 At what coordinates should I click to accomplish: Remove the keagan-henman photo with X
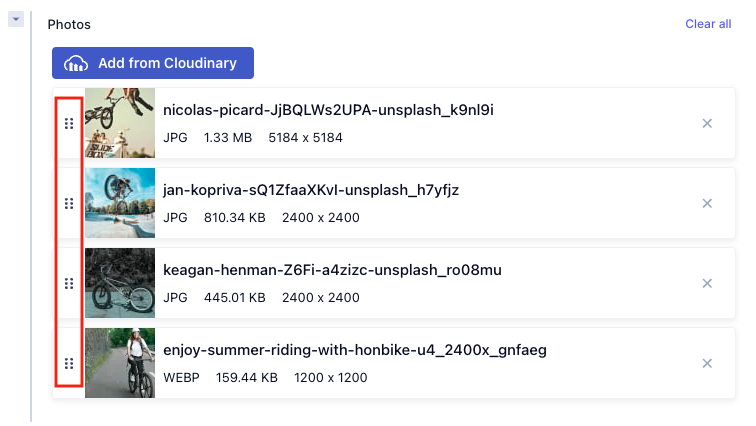(707, 283)
